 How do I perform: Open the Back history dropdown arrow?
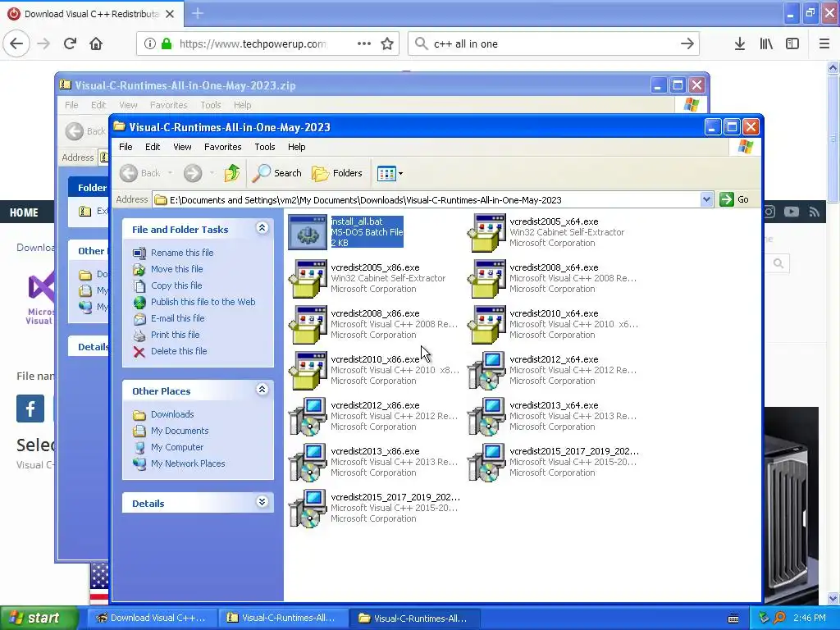[x=171, y=173]
